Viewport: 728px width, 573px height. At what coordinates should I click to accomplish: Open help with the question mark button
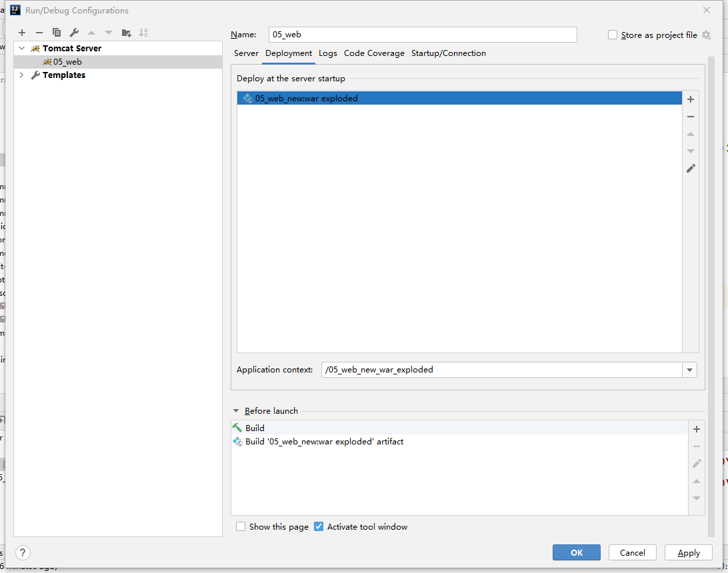coord(22,552)
